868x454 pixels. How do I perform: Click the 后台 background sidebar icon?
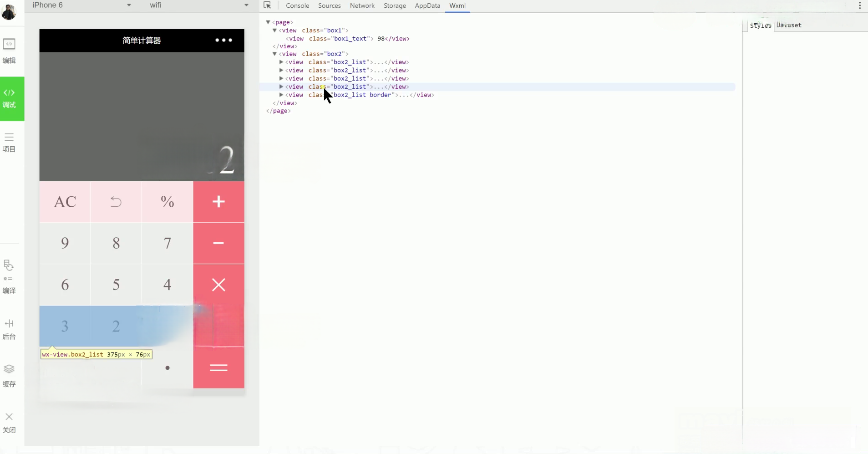pyautogui.click(x=9, y=330)
